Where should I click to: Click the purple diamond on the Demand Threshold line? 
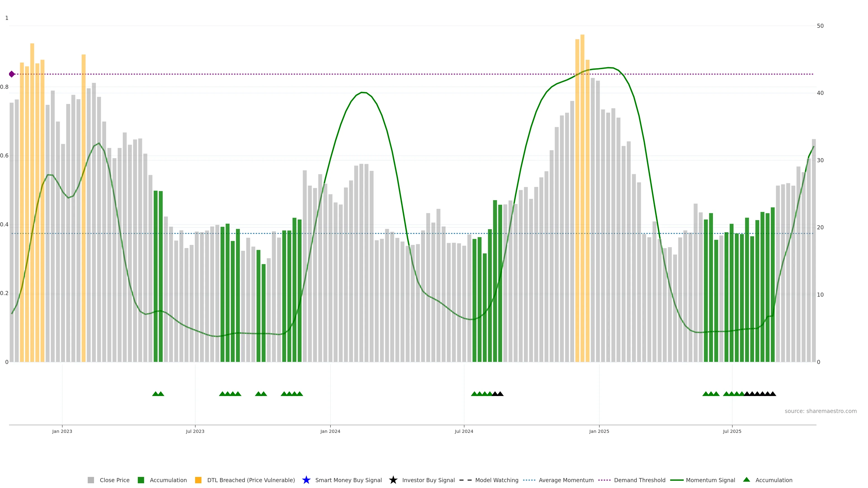click(12, 74)
